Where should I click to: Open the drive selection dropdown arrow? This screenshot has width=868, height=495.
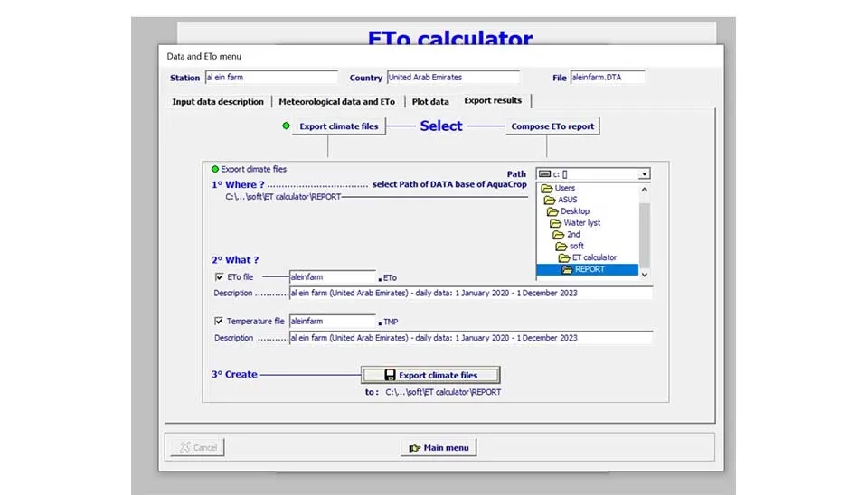pos(644,174)
